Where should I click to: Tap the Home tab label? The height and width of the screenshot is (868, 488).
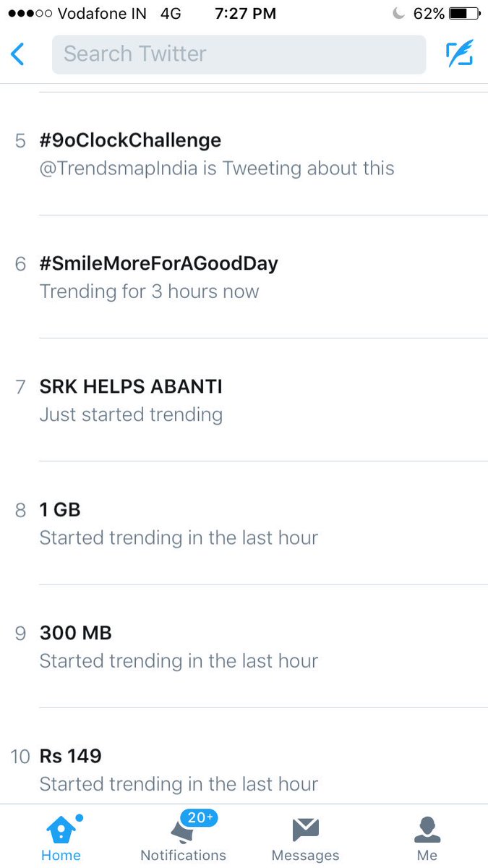pos(61,855)
